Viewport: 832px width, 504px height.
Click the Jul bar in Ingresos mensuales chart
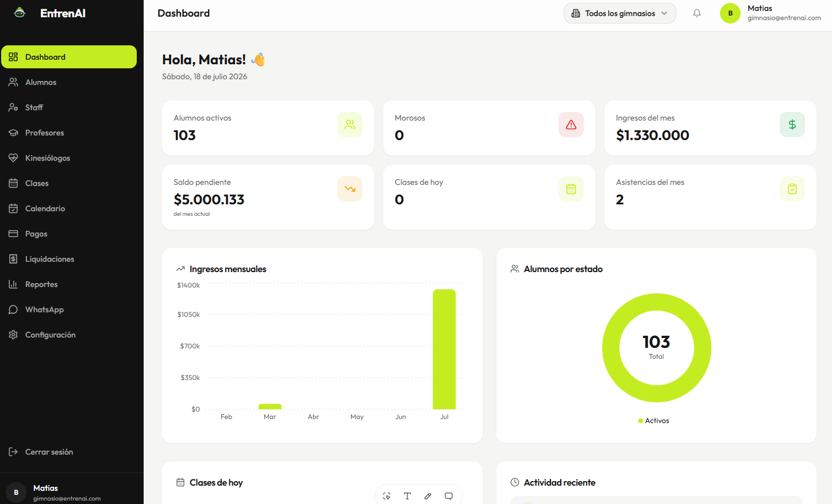444,349
